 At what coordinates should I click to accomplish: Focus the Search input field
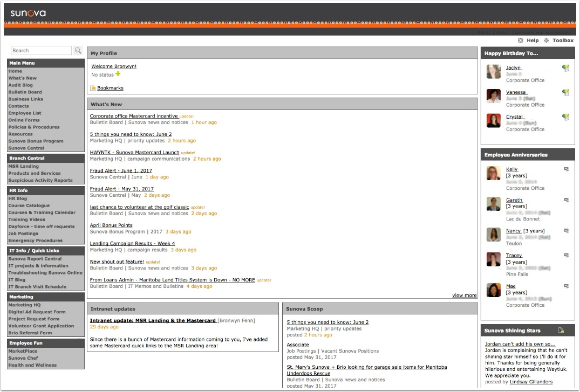coord(41,50)
